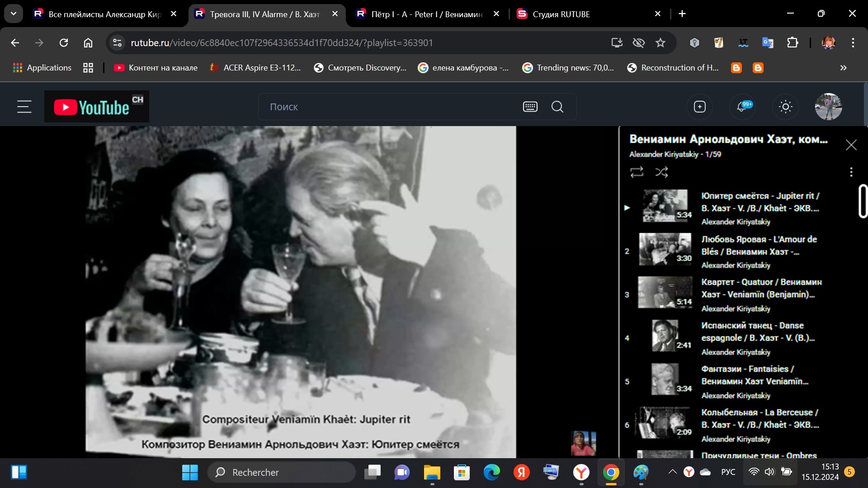Open playlist options three-dot menu
This screenshot has width=868, height=488.
[851, 172]
